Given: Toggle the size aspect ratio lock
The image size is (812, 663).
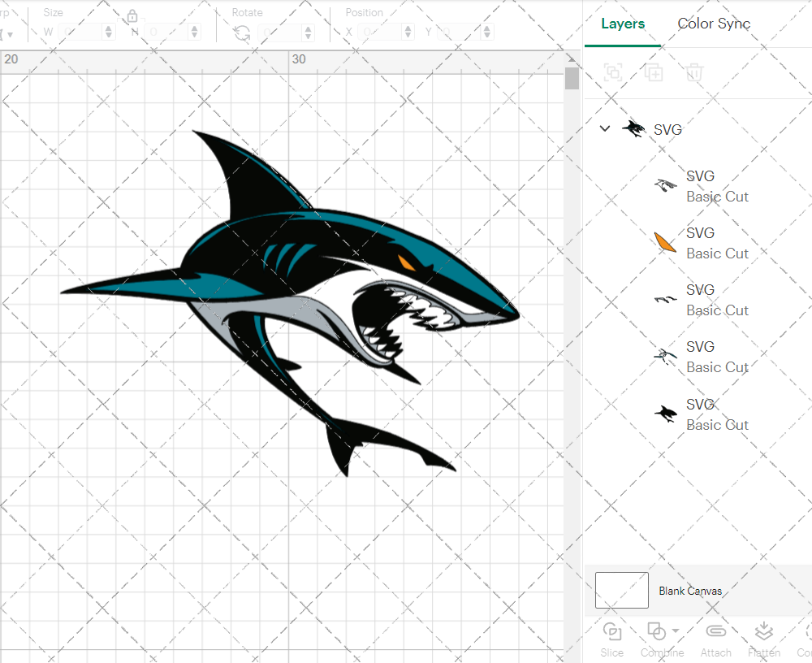Looking at the screenshot, I should coord(132,16).
